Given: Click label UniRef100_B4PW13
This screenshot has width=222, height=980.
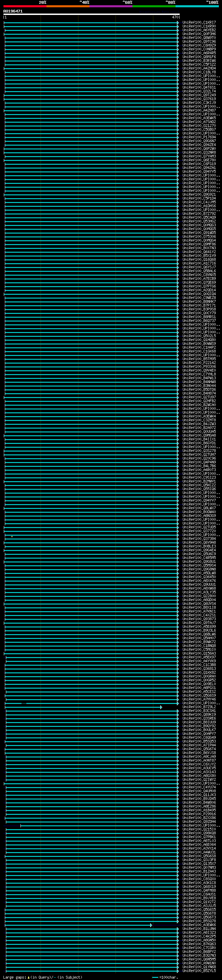Looking at the screenshot, I should pyautogui.click(x=199, y=378).
